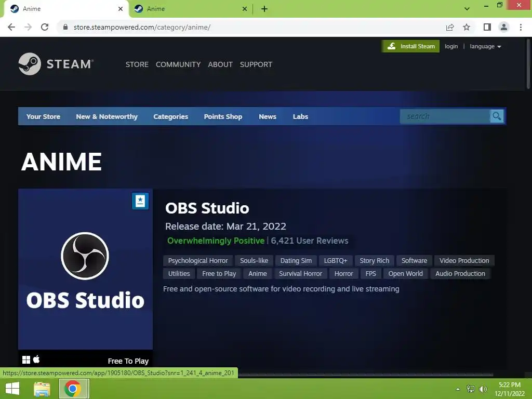Click the Dating Sim tag
Viewport: 532px width, 399px height.
click(x=296, y=261)
